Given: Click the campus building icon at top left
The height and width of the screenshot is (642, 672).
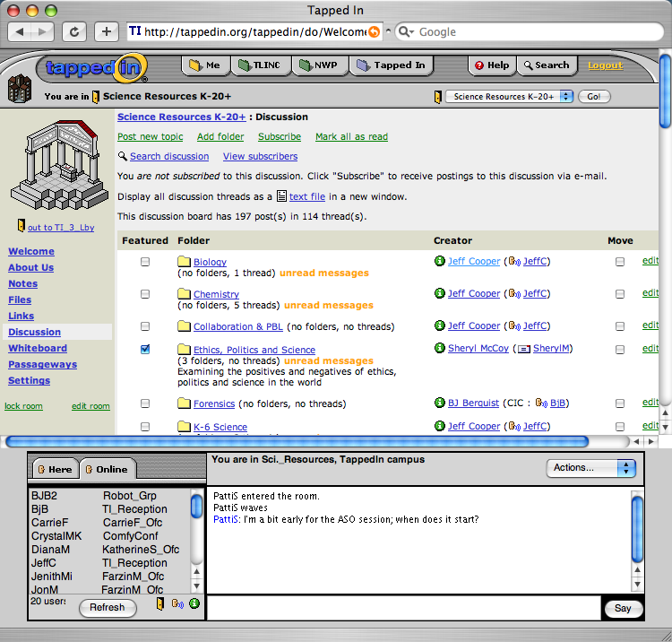Looking at the screenshot, I should pyautogui.click(x=18, y=89).
